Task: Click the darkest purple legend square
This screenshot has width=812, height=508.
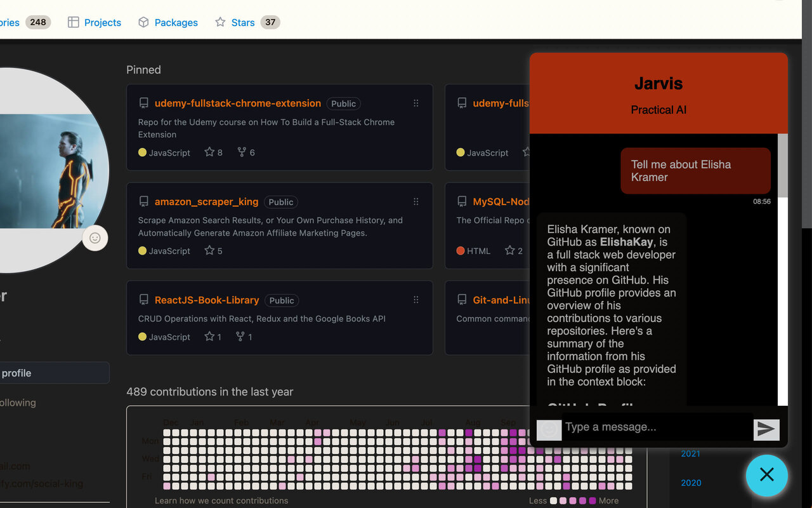Action: coord(593,500)
